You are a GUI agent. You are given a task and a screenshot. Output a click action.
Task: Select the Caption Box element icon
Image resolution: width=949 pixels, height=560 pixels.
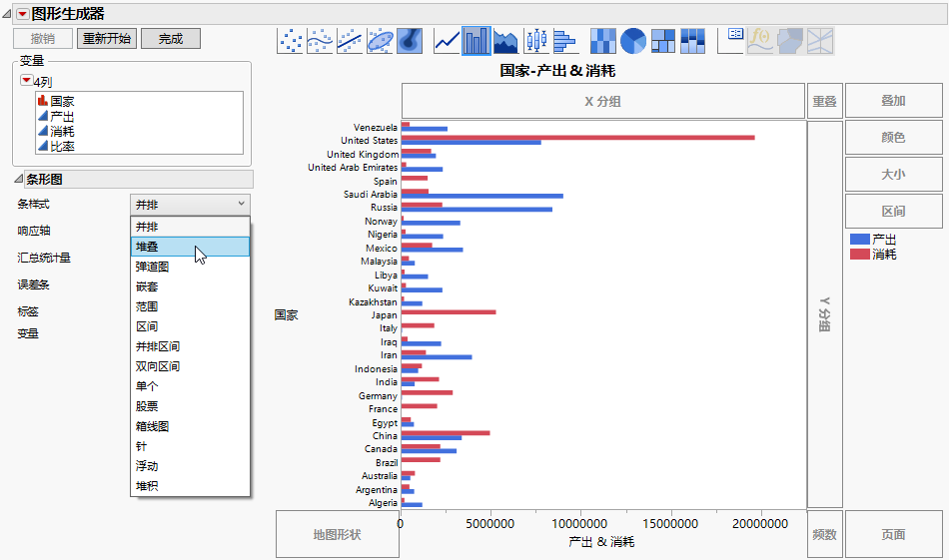730,41
